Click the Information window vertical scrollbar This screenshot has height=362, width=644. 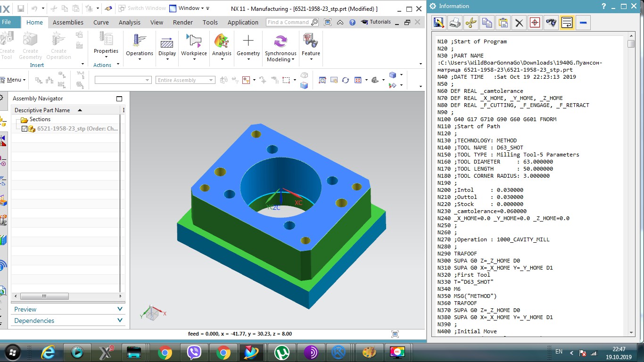631,184
